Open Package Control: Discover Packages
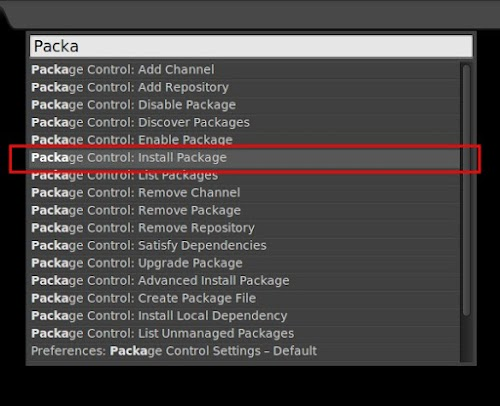 244,123
